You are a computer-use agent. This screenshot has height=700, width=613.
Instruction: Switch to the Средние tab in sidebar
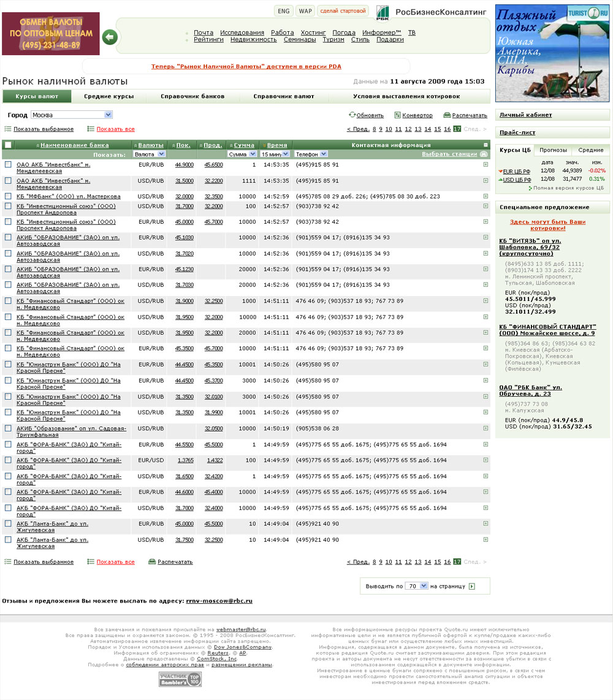(590, 150)
